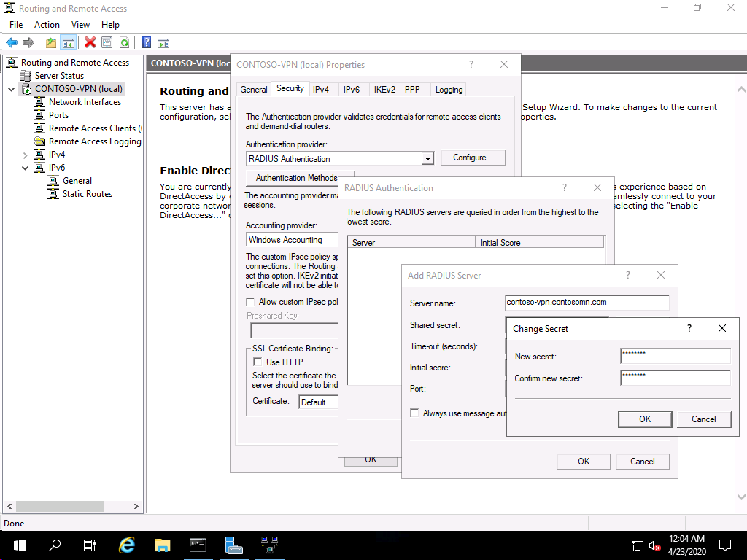Open the Properties toolbar icon
Viewport: 747px width, 560px height.
point(107,43)
